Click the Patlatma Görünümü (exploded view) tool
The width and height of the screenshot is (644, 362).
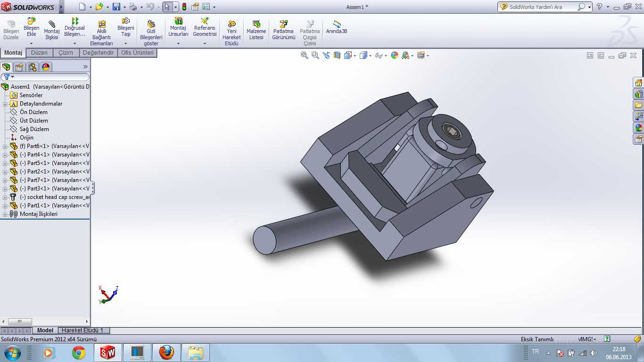click(284, 24)
